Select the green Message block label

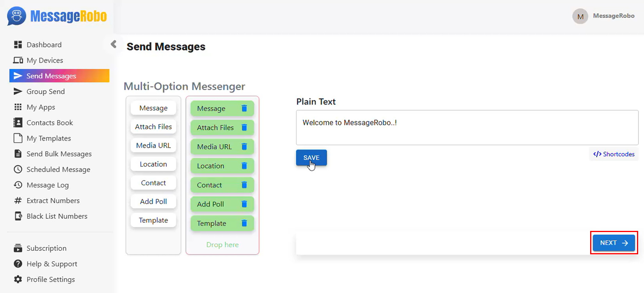(211, 108)
